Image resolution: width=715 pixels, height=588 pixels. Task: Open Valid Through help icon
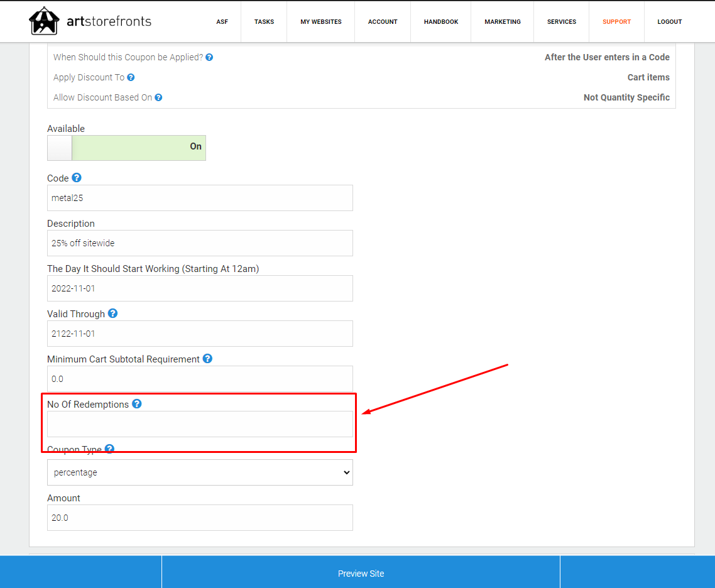point(112,313)
